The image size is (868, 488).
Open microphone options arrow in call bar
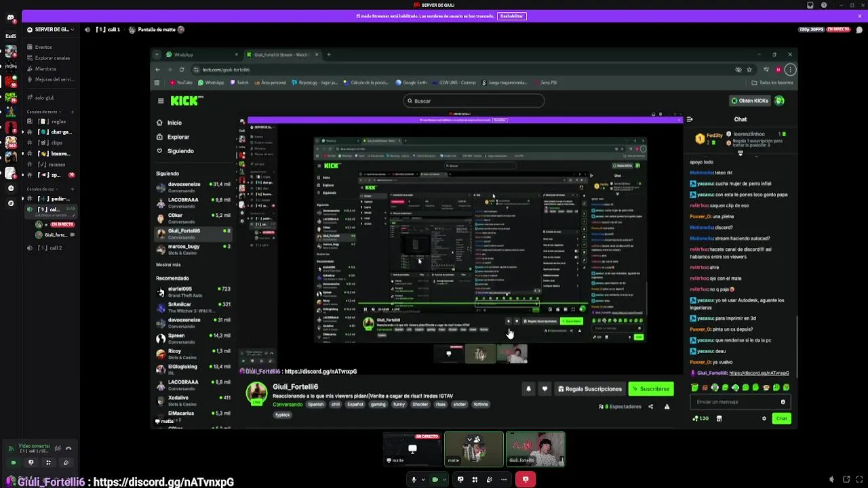click(422, 479)
